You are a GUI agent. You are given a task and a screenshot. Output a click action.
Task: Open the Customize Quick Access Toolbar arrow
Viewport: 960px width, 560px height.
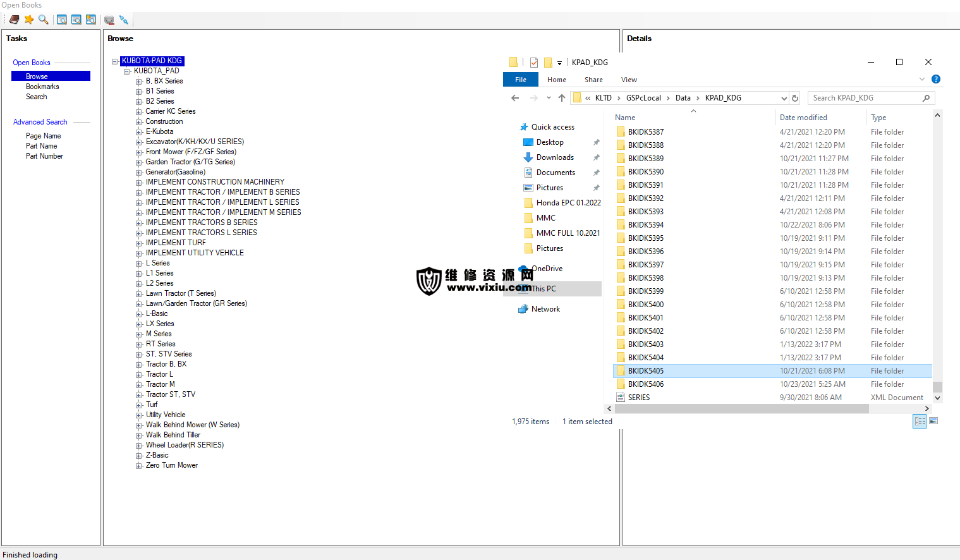(559, 63)
